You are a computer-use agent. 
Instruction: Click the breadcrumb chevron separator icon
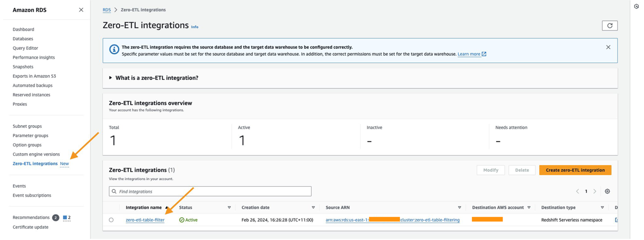coord(115,10)
